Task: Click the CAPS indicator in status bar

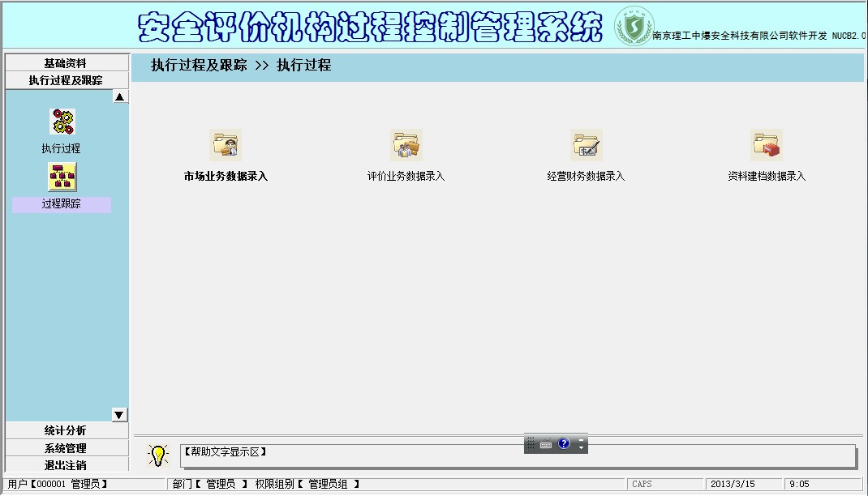Action: (642, 484)
